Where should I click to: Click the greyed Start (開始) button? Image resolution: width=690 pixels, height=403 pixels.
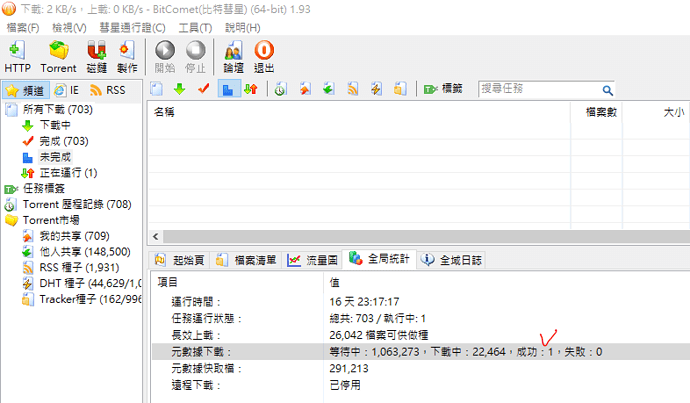pos(165,57)
